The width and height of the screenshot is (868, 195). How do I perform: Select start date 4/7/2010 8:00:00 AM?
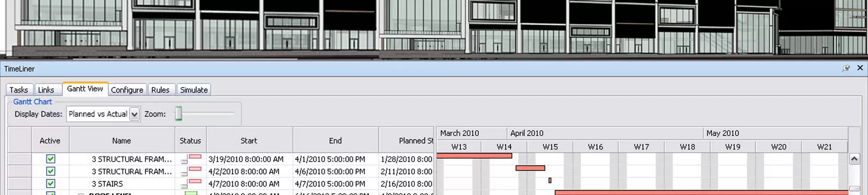[x=244, y=184]
